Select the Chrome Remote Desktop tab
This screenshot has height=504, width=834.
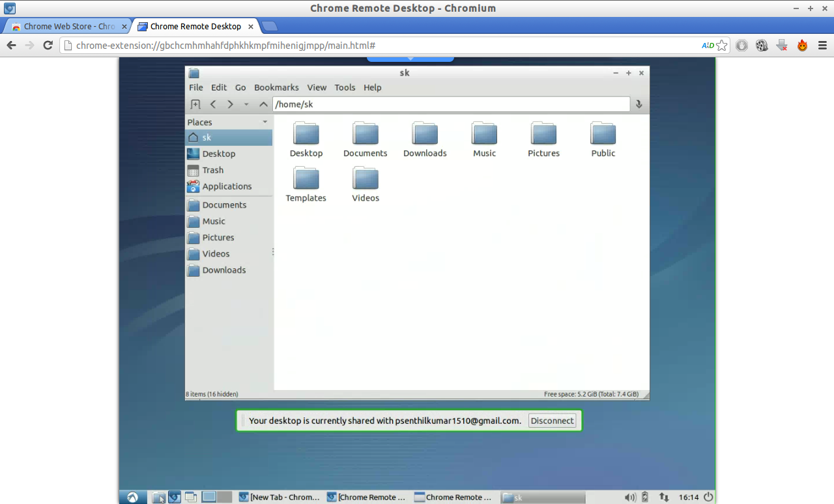point(195,27)
